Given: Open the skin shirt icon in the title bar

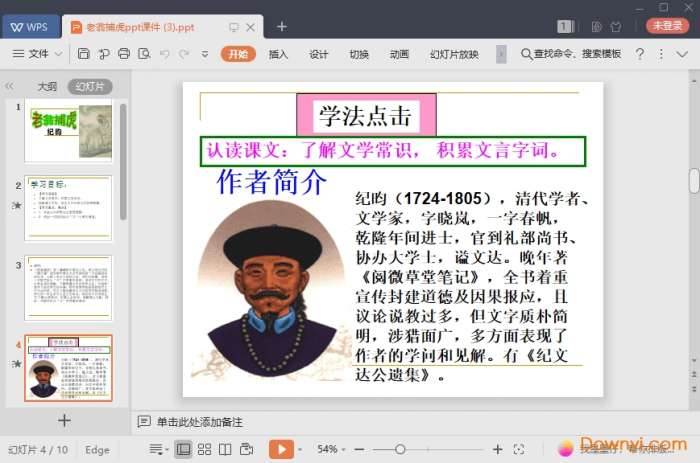Looking at the screenshot, I should [x=616, y=27].
